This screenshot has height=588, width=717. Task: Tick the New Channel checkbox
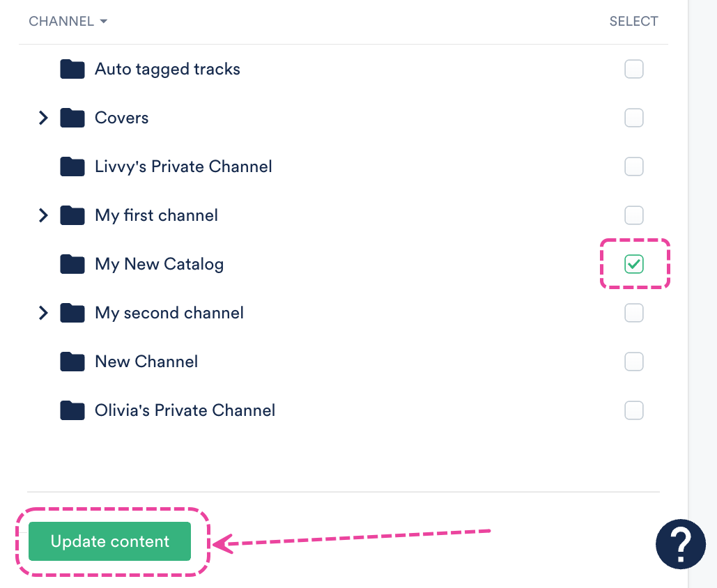tap(634, 362)
